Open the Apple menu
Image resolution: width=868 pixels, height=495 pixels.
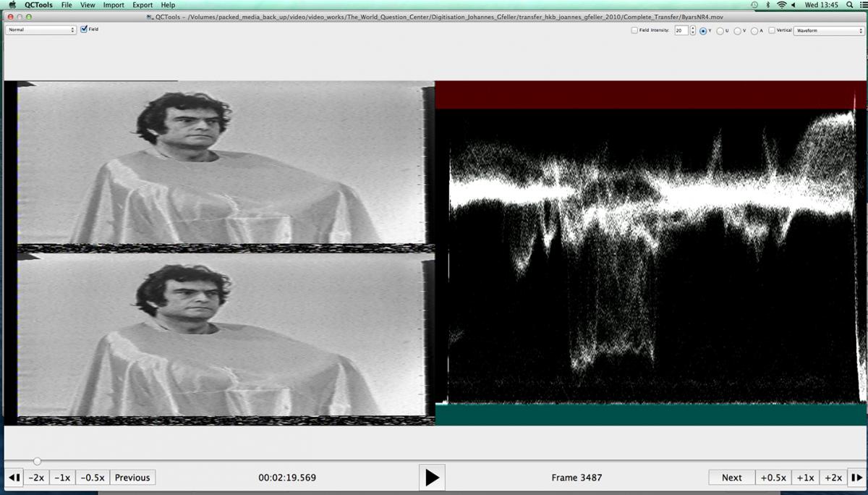point(12,5)
